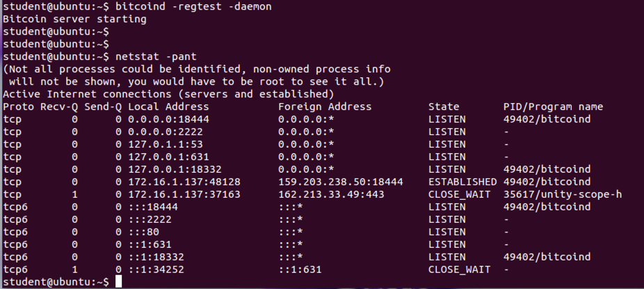The image size is (644, 289).
Task: Click the 'Local Address' column header
Action: [168, 107]
